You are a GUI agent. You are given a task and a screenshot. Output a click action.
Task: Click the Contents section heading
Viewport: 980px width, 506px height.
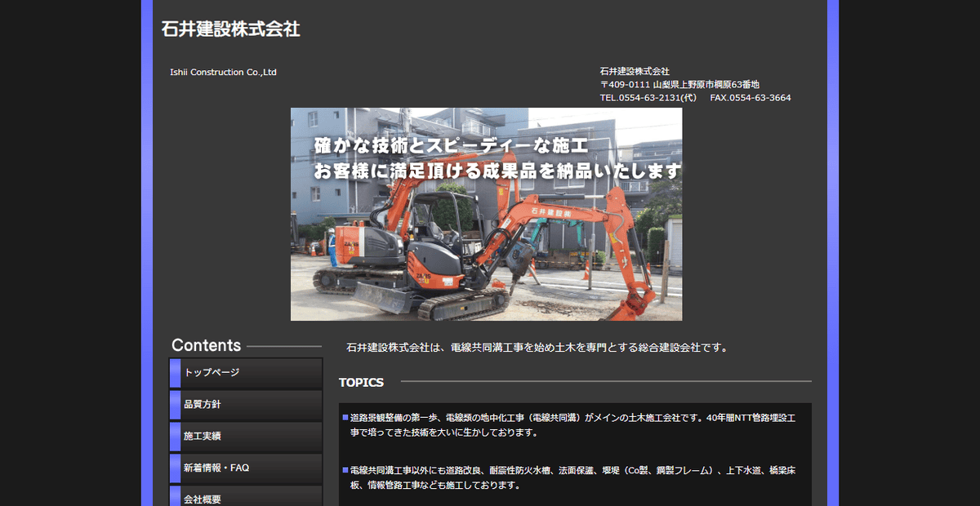[x=206, y=345]
